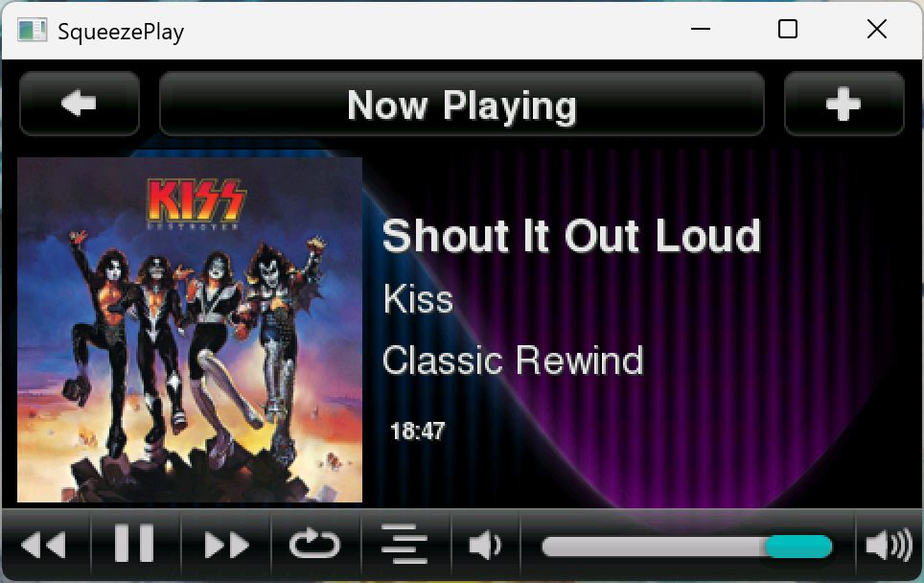Toggle the repeat mode icon
Screen dimensions: 924x583
(x=315, y=544)
